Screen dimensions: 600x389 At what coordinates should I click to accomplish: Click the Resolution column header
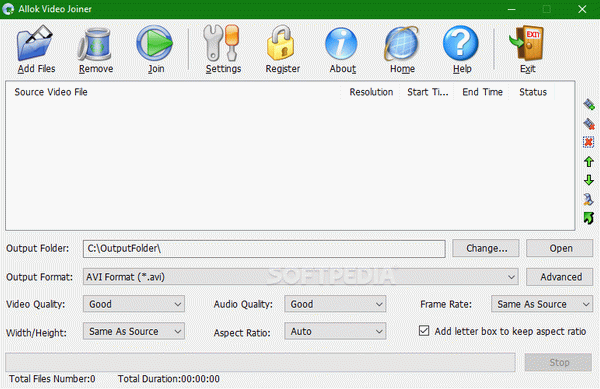(371, 92)
